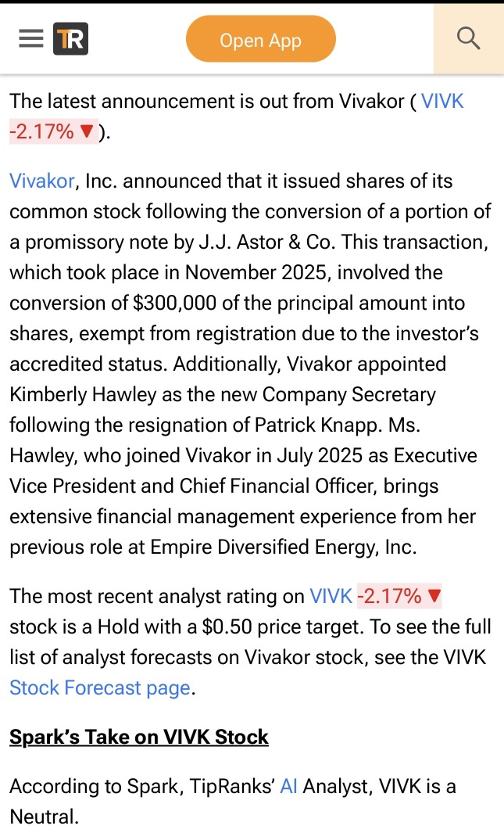Click red down arrow in opening sentence
The width and height of the screenshot is (504, 840).
[x=88, y=132]
